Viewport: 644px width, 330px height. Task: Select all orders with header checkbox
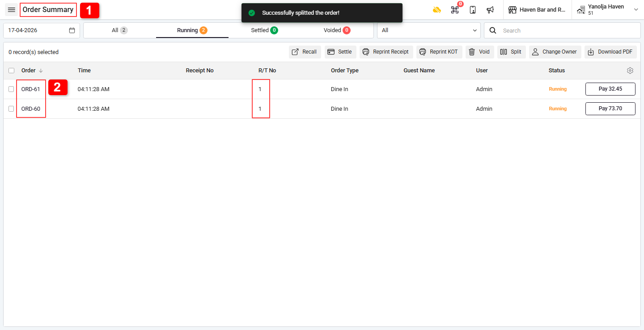[11, 71]
